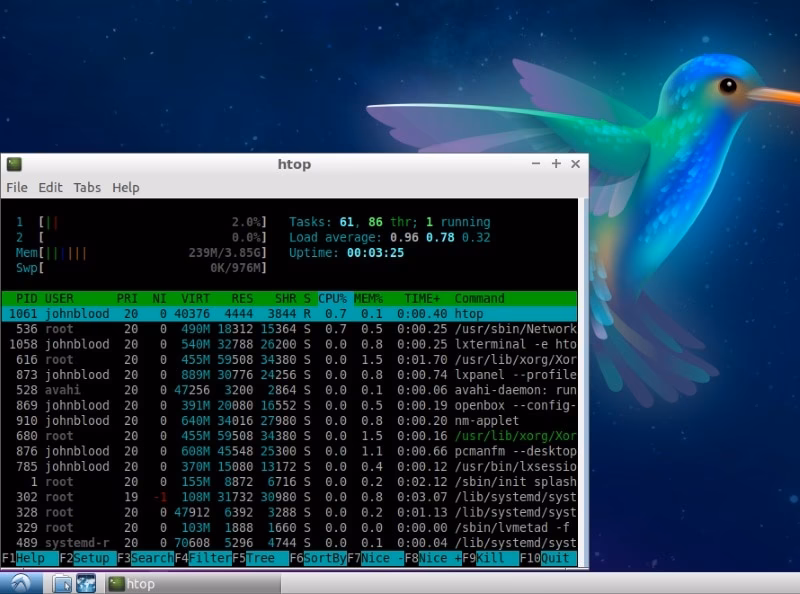The width and height of the screenshot is (800, 594).
Task: Minimize the htop terminal window
Action: click(x=536, y=163)
